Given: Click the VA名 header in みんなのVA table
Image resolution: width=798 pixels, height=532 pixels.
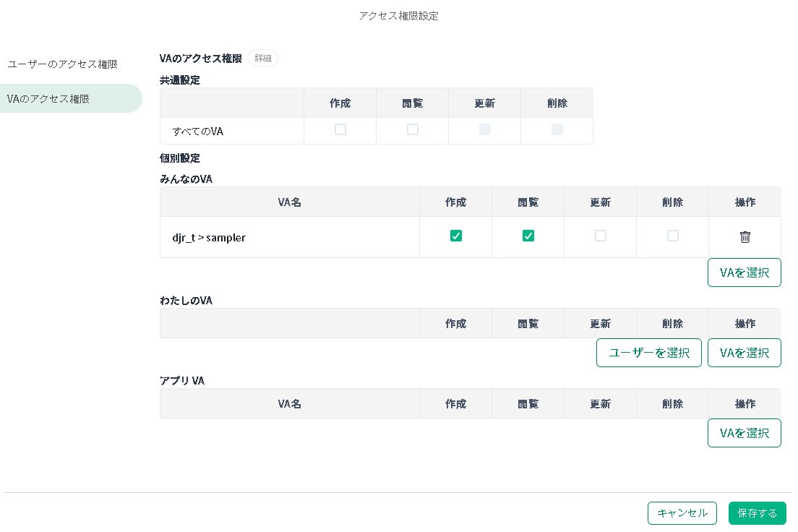Looking at the screenshot, I should point(289,202).
